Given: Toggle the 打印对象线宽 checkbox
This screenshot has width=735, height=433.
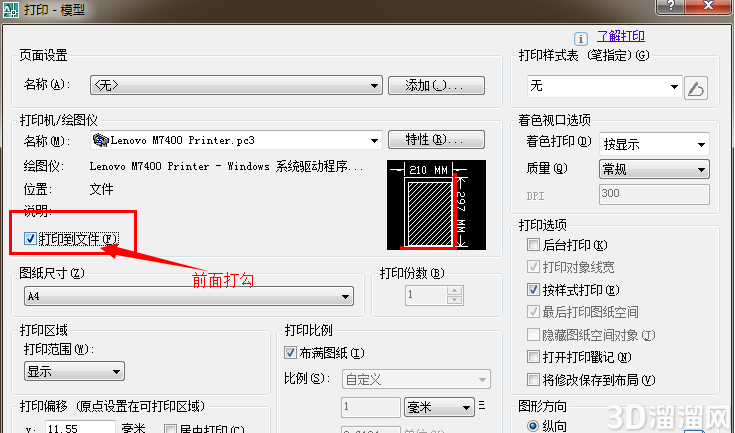Looking at the screenshot, I should 533,267.
